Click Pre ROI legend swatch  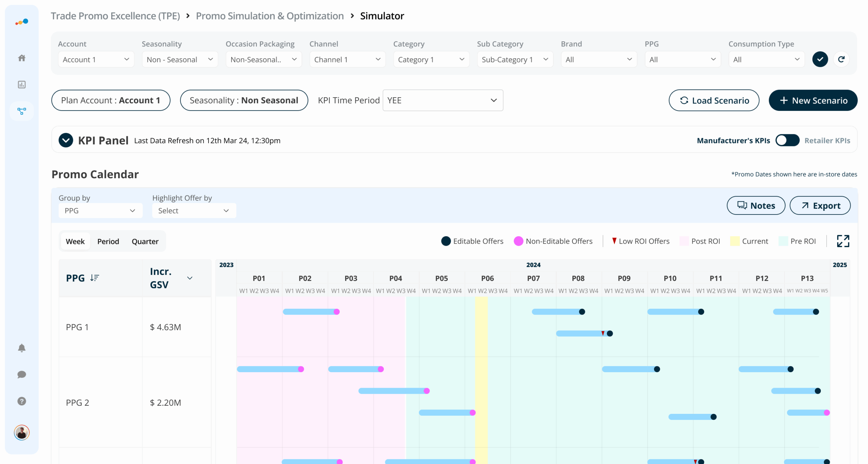pos(783,241)
